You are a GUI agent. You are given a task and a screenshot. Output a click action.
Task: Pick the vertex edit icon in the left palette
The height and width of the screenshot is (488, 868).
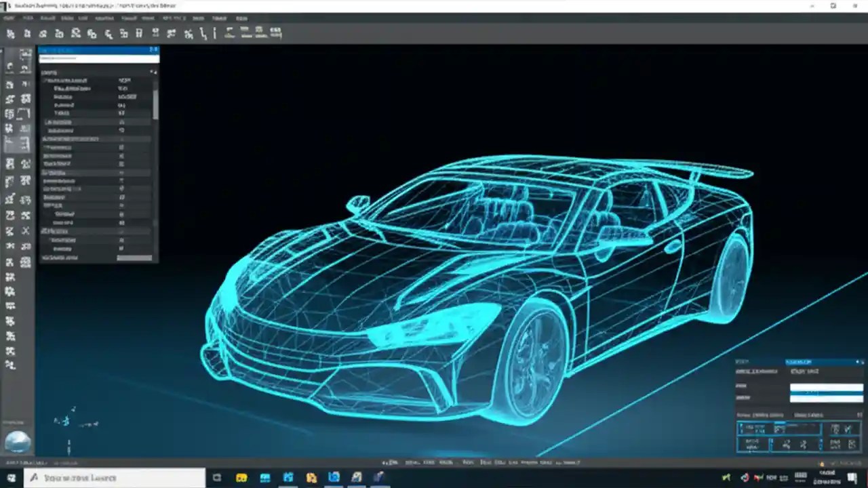click(10, 198)
